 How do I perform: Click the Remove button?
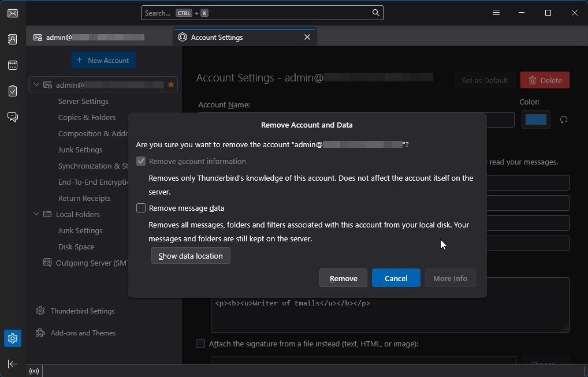click(x=343, y=278)
